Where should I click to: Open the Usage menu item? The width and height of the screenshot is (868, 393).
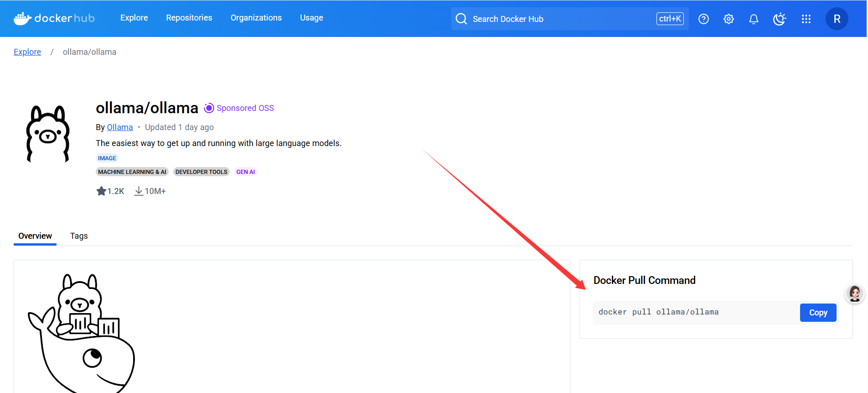(x=311, y=18)
